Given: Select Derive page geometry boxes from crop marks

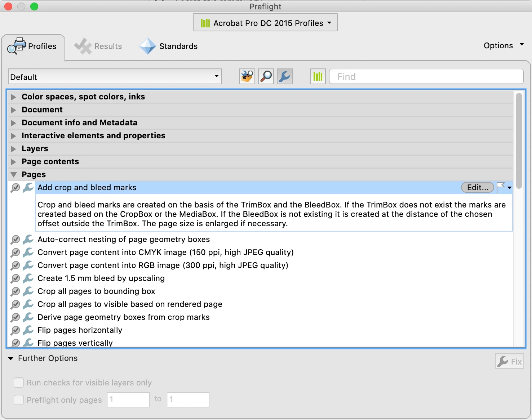Looking at the screenshot, I should [x=124, y=317].
